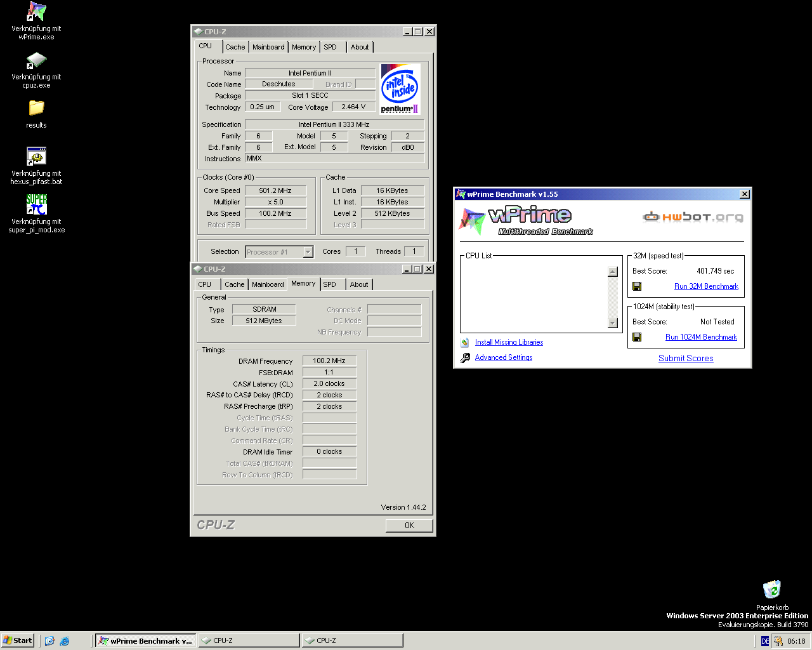812x650 pixels.
Task: Click the memory Size 512 MBytes field
Action: click(x=264, y=321)
